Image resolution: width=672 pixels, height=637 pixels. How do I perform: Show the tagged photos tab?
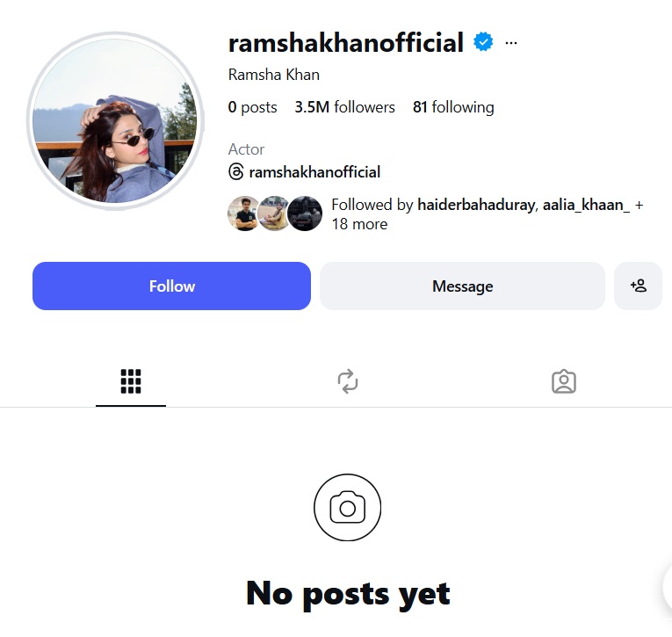tap(564, 381)
